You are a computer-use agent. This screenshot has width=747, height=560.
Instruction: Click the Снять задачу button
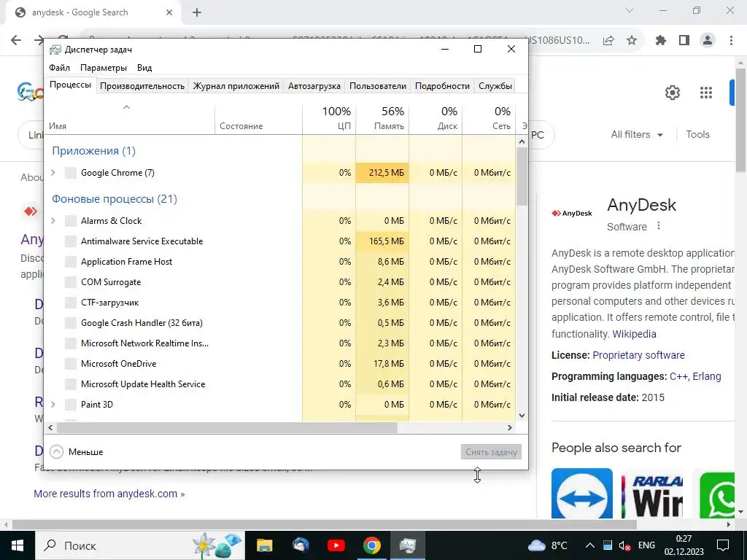pyautogui.click(x=491, y=452)
